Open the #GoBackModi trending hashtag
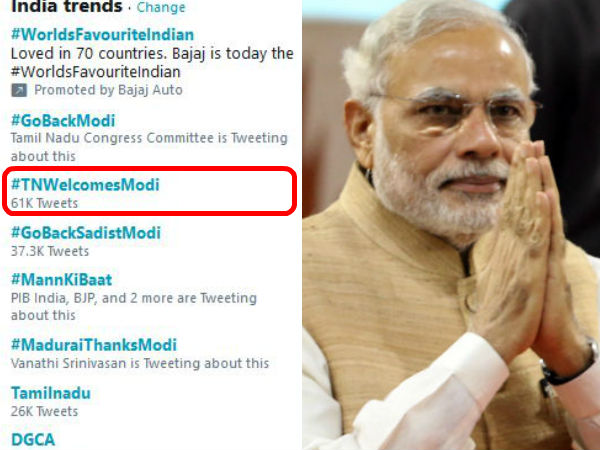600x450 pixels. click(63, 121)
